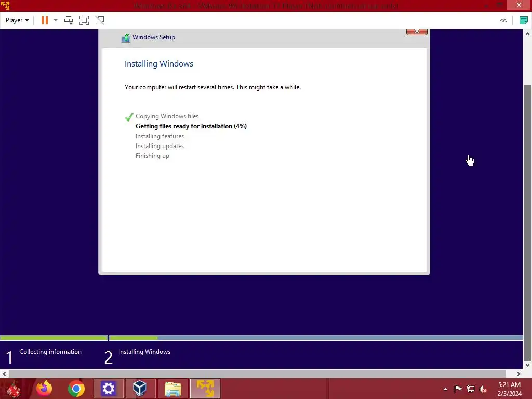532x399 pixels.
Task: Select 'Installing features' step text
Action: tap(159, 136)
